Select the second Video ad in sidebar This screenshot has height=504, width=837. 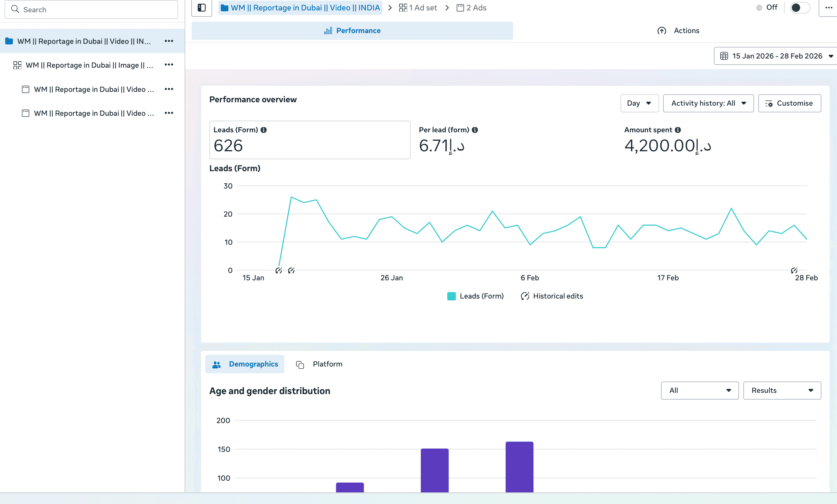pos(92,113)
